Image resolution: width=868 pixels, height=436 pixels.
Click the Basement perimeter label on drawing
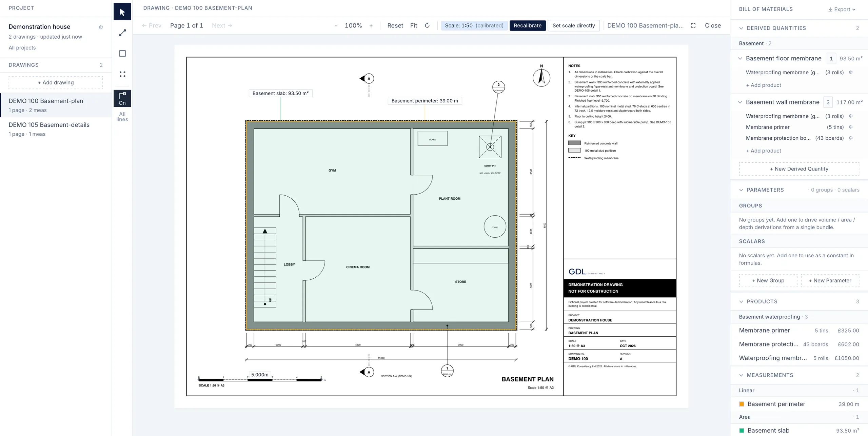[x=425, y=101]
